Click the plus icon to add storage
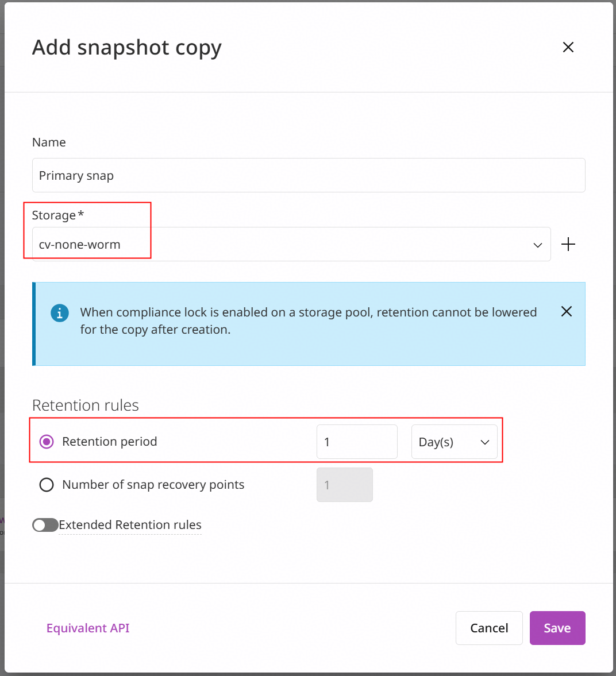 (x=568, y=244)
